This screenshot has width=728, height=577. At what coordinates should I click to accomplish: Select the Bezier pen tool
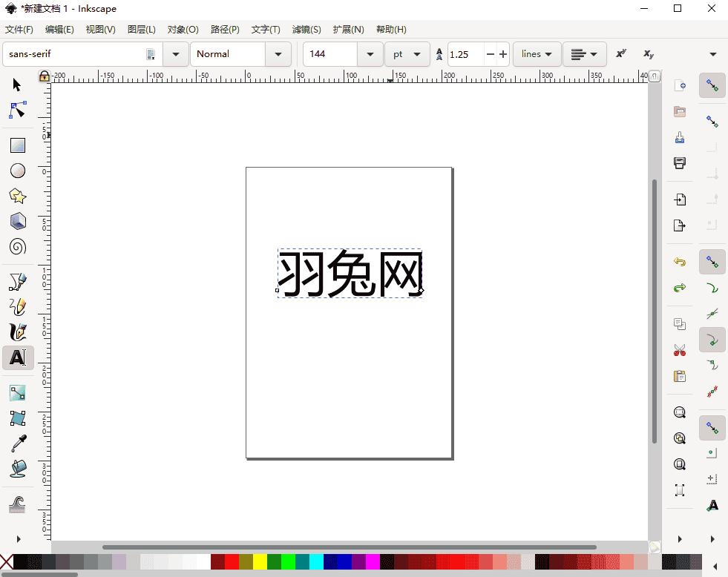pyautogui.click(x=18, y=282)
